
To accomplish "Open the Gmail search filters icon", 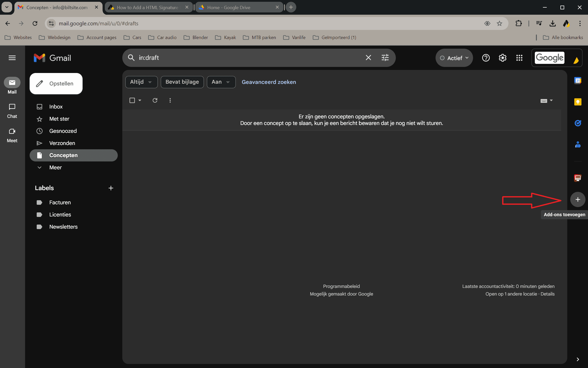I will [x=385, y=58].
